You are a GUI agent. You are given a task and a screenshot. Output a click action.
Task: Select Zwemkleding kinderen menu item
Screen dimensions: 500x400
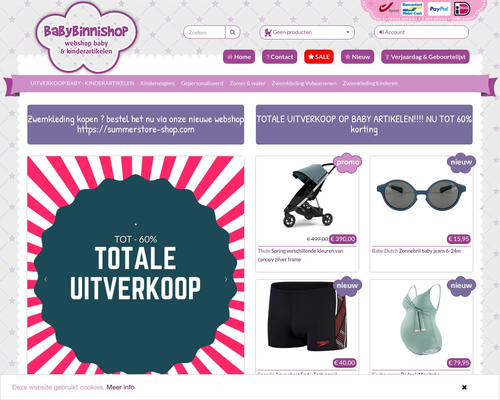click(x=370, y=83)
